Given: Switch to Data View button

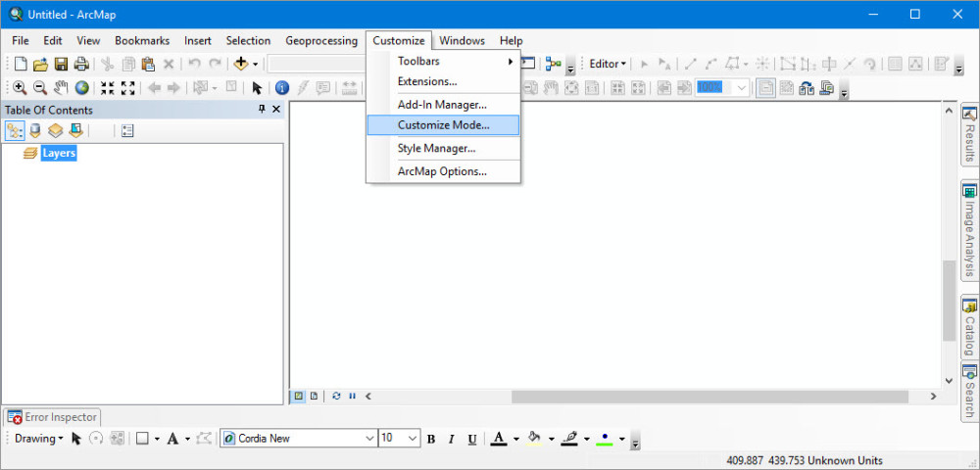Looking at the screenshot, I should (299, 396).
